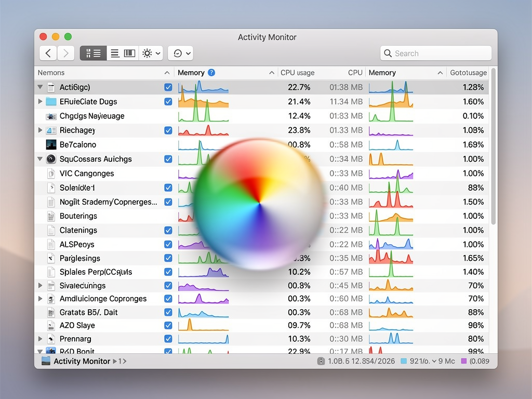Toggle the ALSPeoys checkbox
532x399 pixels.
168,244
